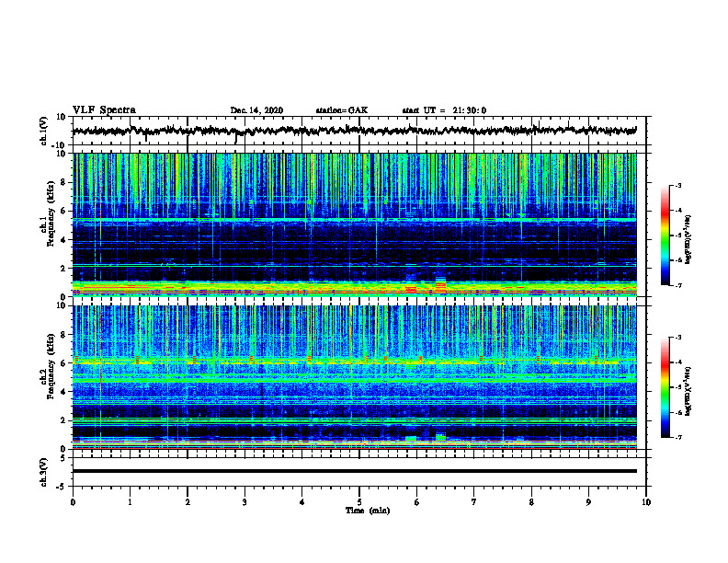Image resolution: width=728 pixels, height=563 pixels.
Task: Click the "4" kHz tick of ch.1 spectrogram
Action: point(64,240)
